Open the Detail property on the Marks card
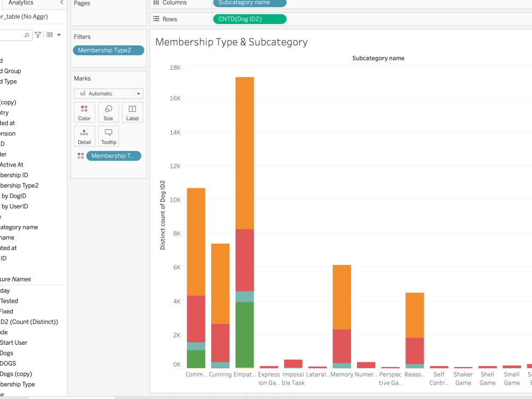532x399 pixels. pyautogui.click(x=84, y=136)
